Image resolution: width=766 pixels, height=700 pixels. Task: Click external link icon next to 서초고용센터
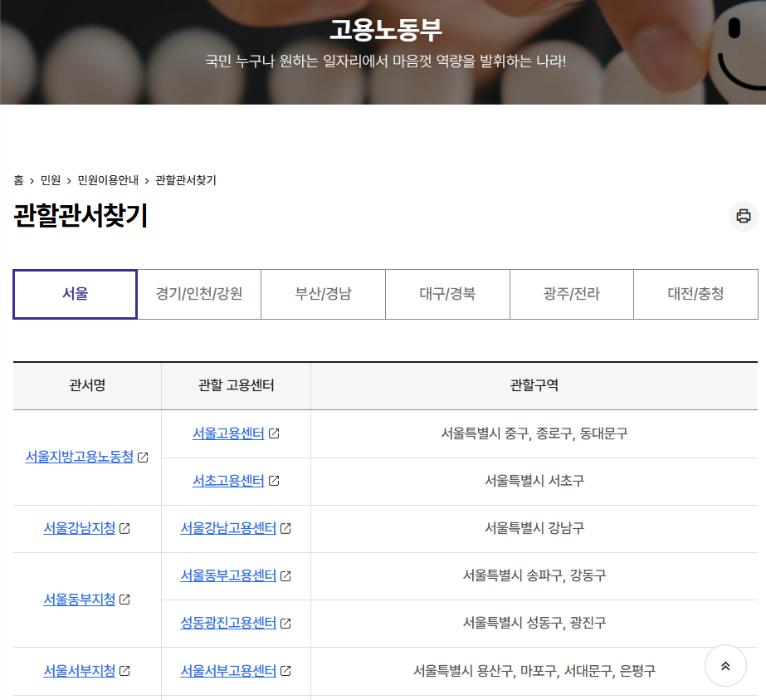(x=276, y=481)
